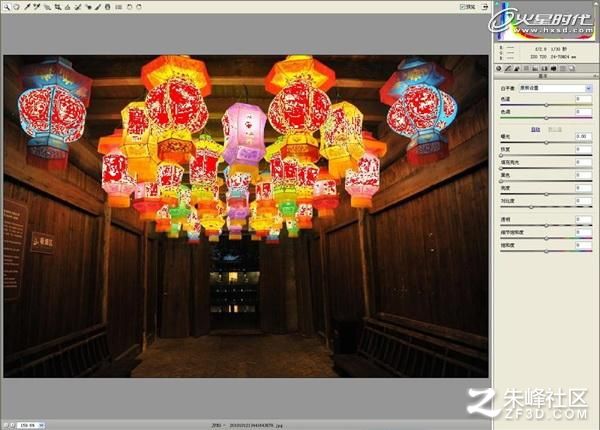Adjust the Brightness (亮度) slider

(x=546, y=194)
